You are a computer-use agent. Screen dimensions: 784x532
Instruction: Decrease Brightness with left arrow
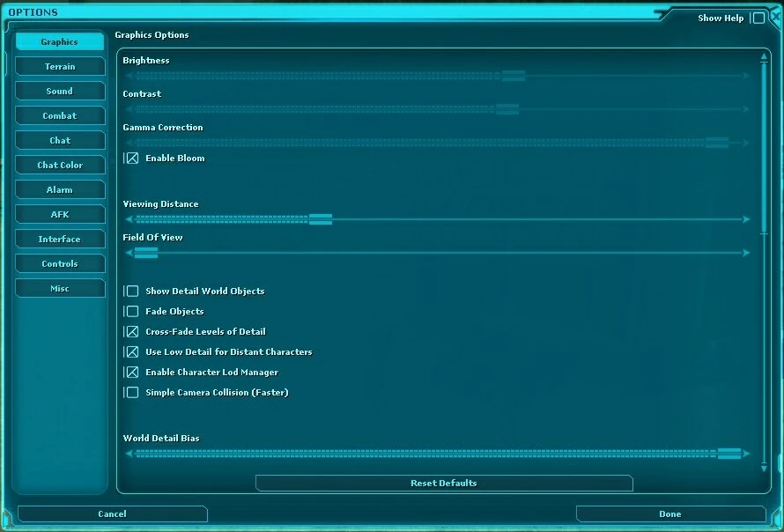[129, 76]
